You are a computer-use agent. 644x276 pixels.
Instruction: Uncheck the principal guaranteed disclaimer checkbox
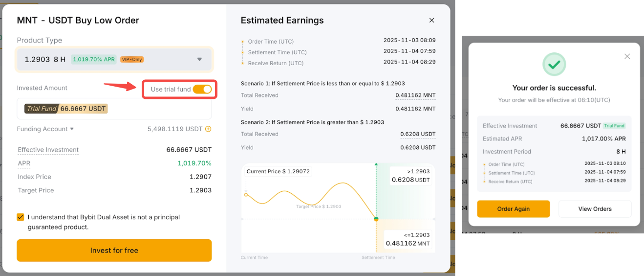[21, 217]
